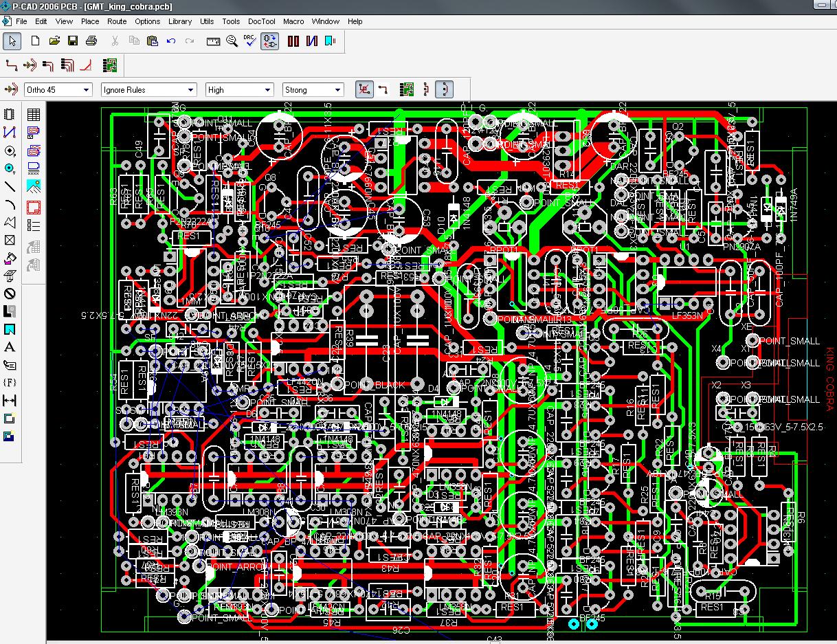This screenshot has width=837, height=644.
Task: Click the Print button in toolbar
Action: click(x=91, y=41)
